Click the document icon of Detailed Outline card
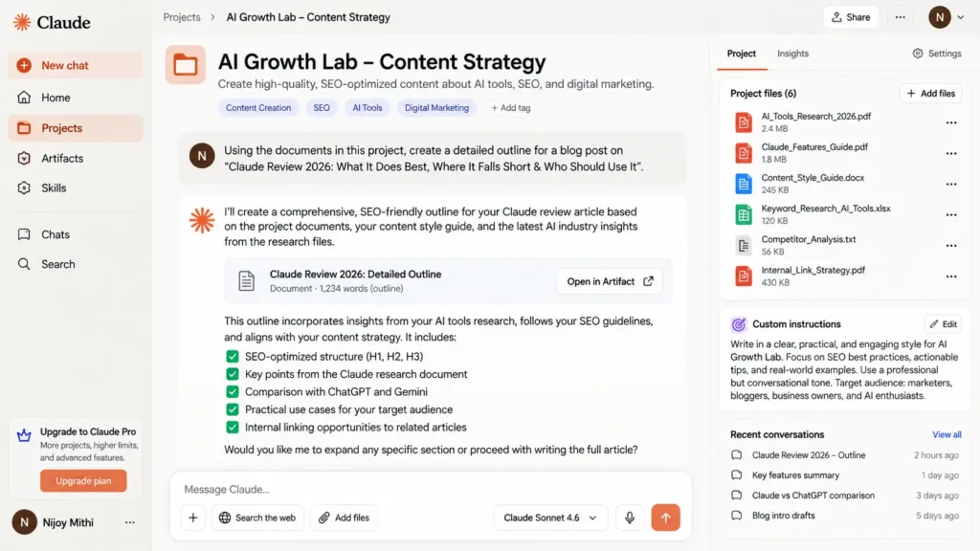The height and width of the screenshot is (551, 980). (246, 281)
